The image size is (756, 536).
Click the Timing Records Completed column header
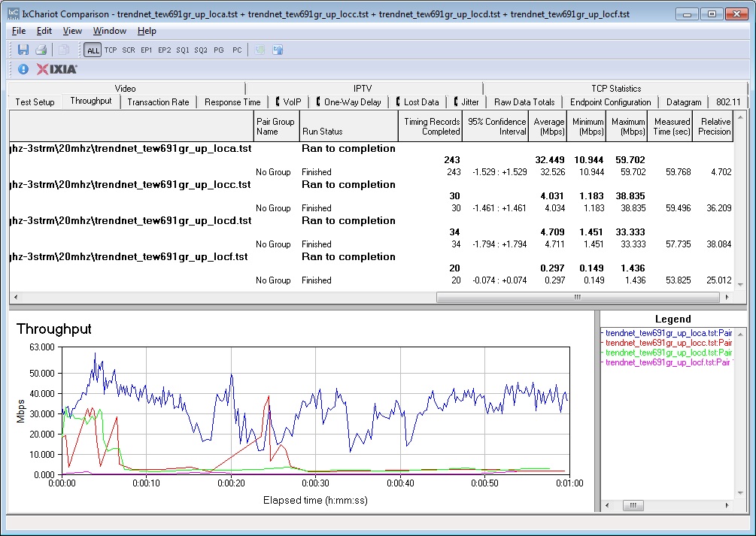430,126
